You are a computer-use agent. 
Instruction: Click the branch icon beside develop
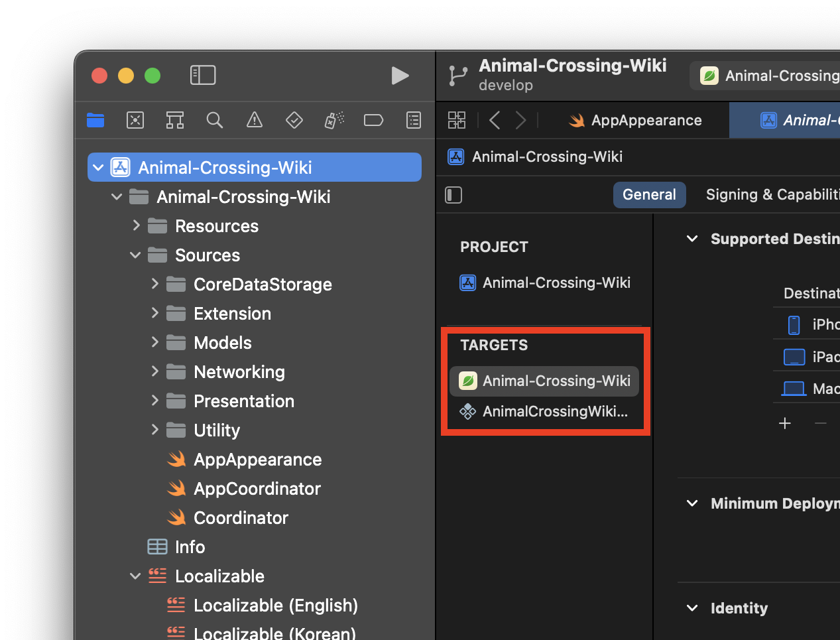[457, 76]
